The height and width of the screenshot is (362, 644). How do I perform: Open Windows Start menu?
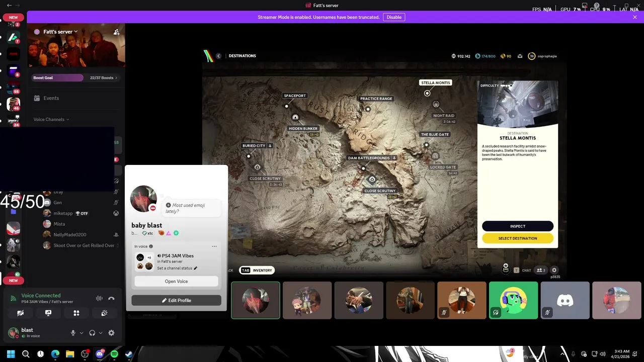pos(11,354)
